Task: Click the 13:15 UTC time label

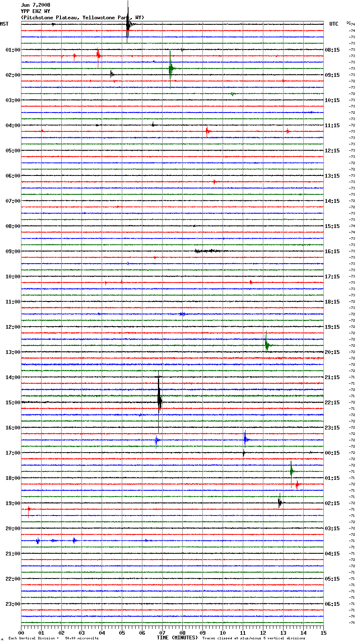Action: (x=332, y=176)
